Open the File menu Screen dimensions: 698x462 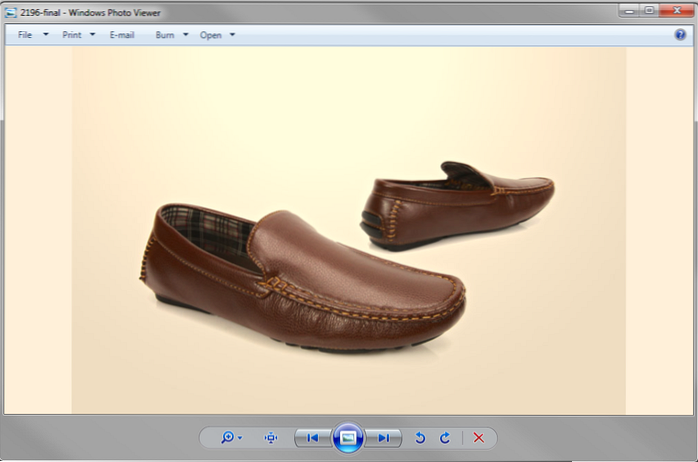26,35
